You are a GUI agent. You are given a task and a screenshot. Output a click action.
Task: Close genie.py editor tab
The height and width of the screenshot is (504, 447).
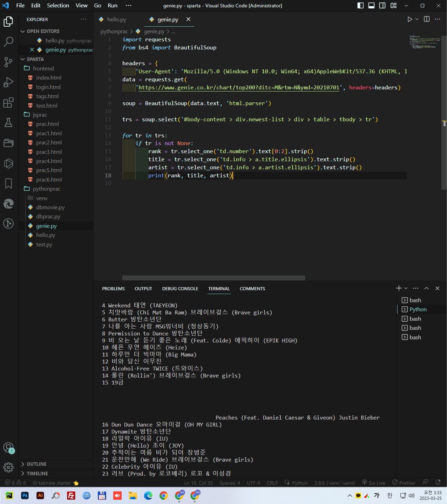[x=189, y=19]
